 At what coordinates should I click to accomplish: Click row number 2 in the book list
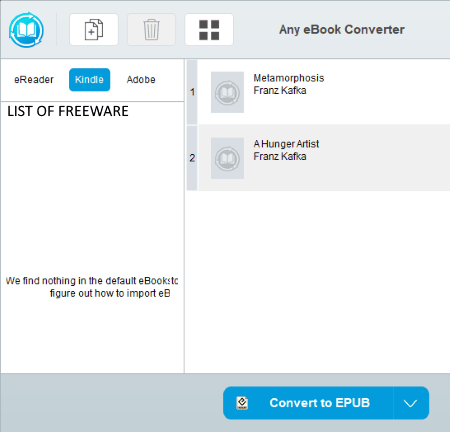192,158
